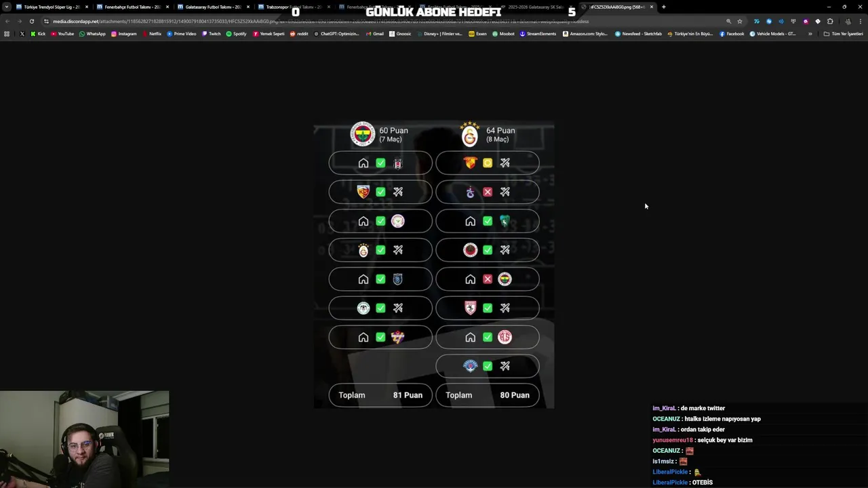Open the Chrome three-dot menu
Viewport: 868px width, 488px height.
861,21
